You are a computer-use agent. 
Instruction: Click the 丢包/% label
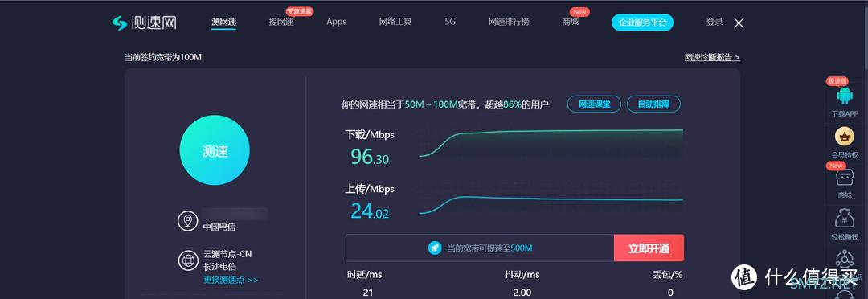(x=668, y=275)
